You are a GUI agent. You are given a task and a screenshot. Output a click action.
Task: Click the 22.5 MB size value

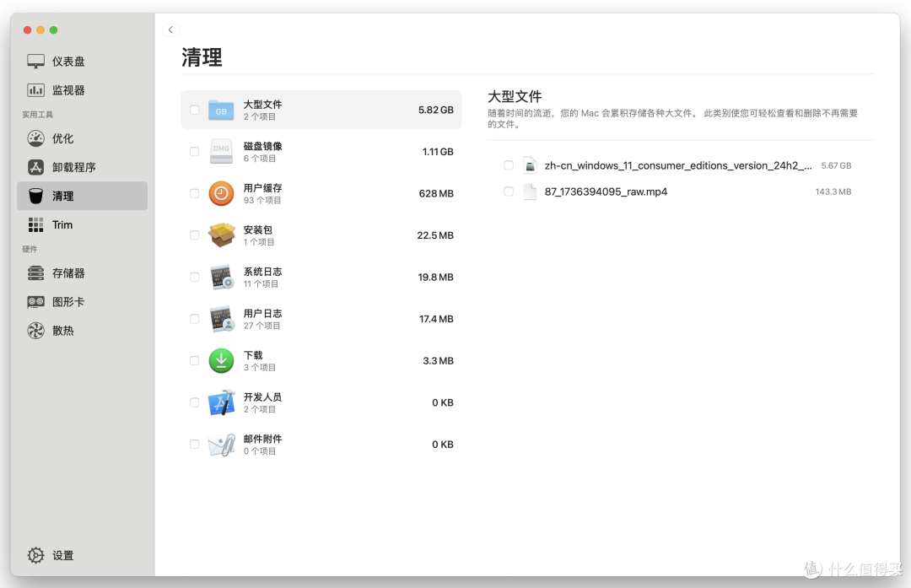435,235
